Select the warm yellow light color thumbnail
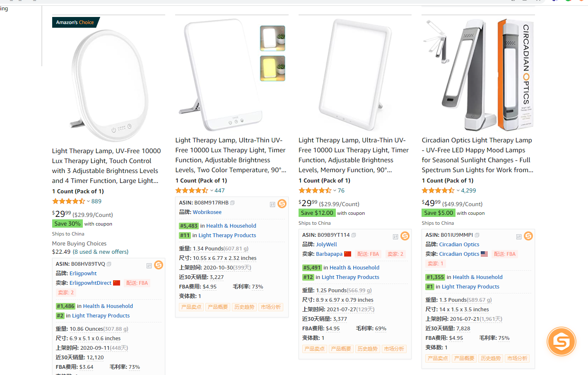Image resolution: width=588 pixels, height=375 pixels. click(x=272, y=68)
